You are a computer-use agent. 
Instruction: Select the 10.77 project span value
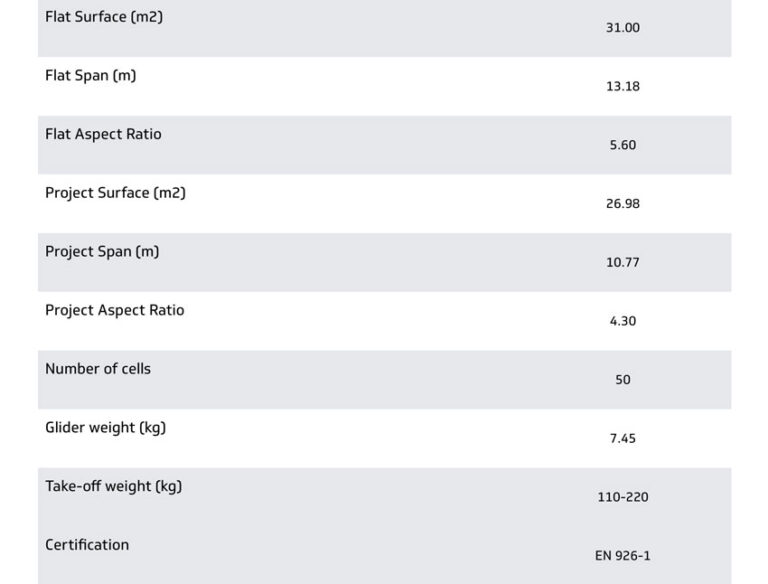622,262
